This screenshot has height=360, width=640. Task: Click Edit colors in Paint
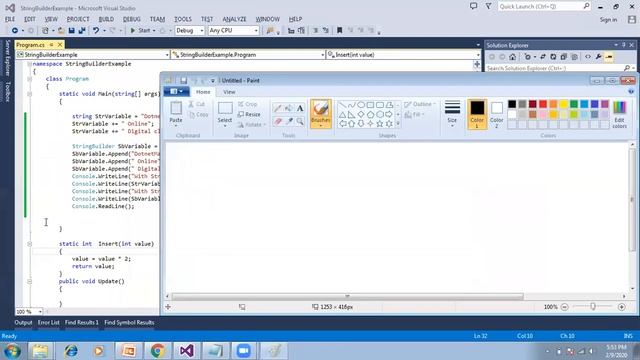[x=619, y=114]
